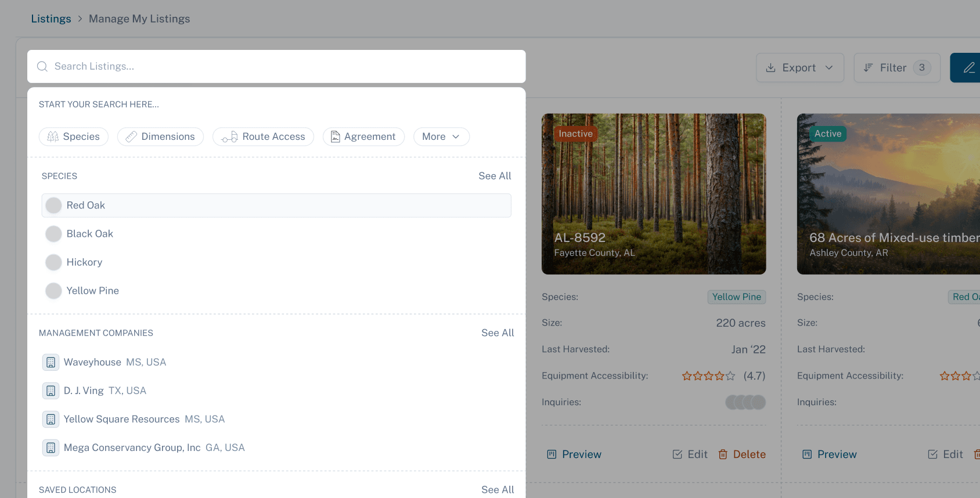Screen dimensions: 980x498
Task: Click the Yellow Square Resources building icon
Action: pos(51,419)
